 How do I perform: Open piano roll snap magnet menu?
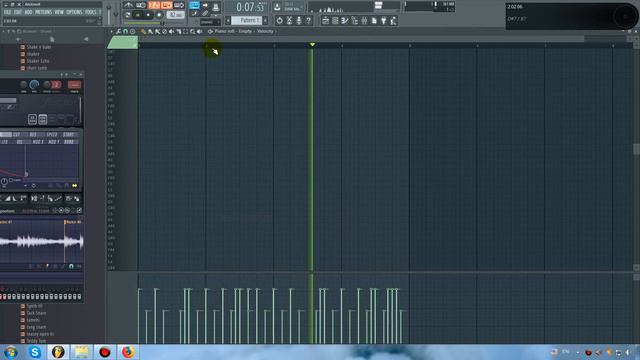click(125, 31)
